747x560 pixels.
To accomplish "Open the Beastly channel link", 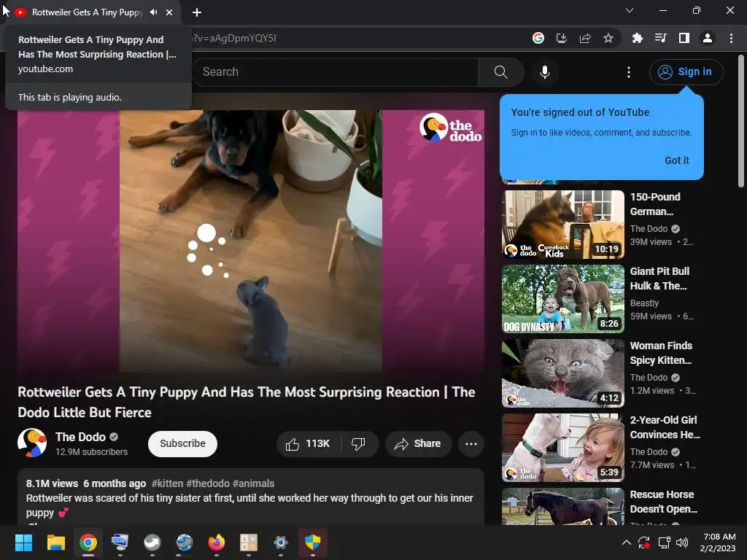I will pos(644,303).
